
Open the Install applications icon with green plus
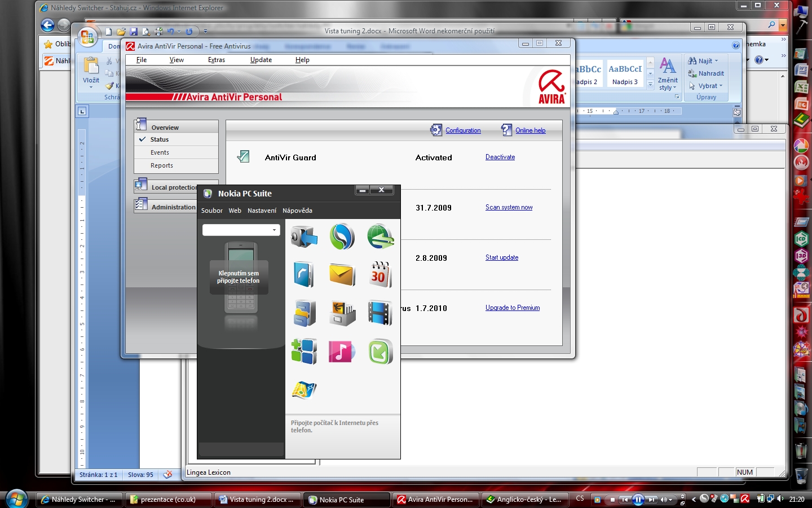pyautogui.click(x=304, y=352)
